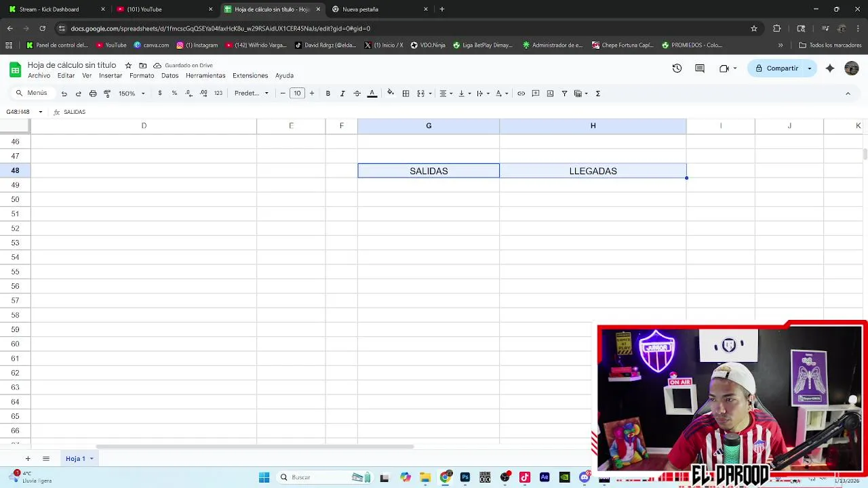The width and height of the screenshot is (868, 488).
Task: Create a filter from toolbar
Action: tap(564, 94)
